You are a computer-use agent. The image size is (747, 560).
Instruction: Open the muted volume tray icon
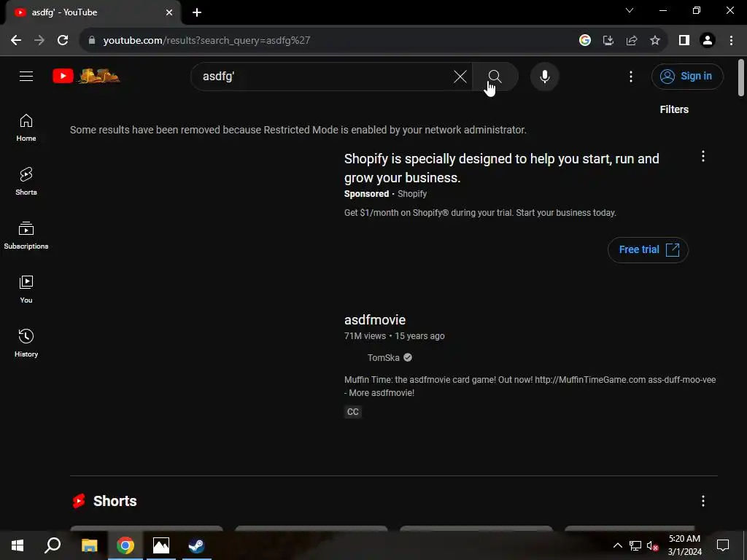click(x=653, y=545)
